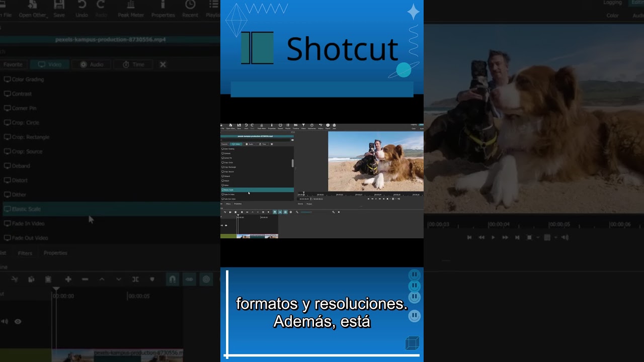The height and width of the screenshot is (362, 644).
Task: Toggle the Audio filter button in the background
Action: (92, 64)
